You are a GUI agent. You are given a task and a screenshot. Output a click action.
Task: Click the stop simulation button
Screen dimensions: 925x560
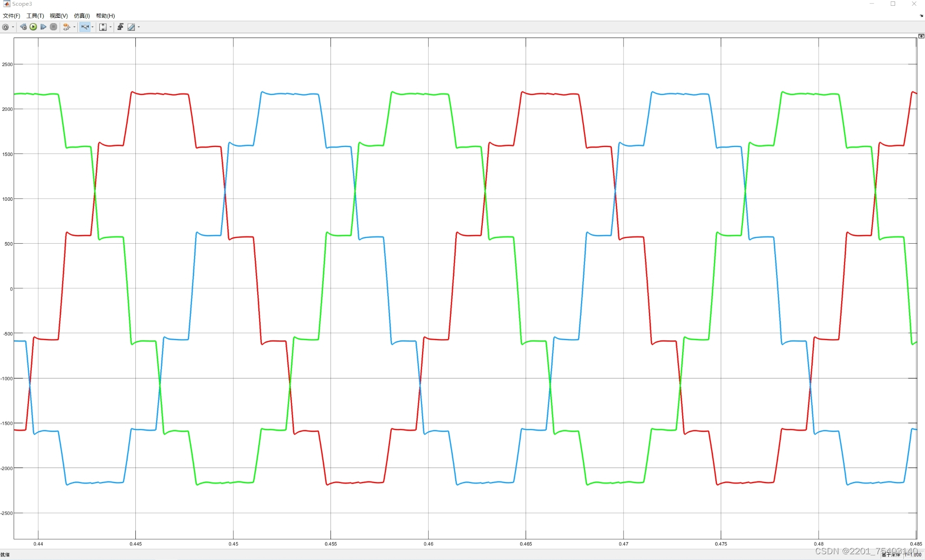click(53, 27)
